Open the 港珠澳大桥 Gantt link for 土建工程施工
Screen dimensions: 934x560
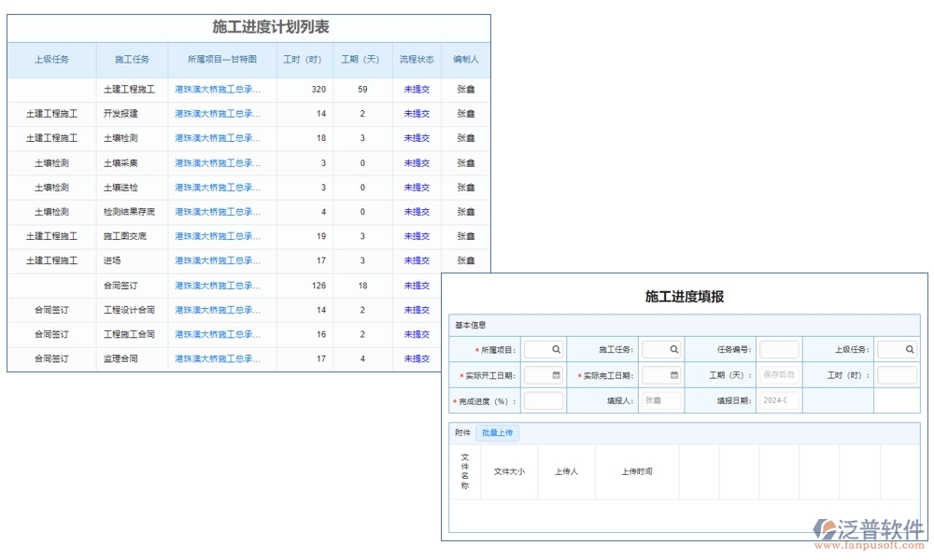[221, 89]
